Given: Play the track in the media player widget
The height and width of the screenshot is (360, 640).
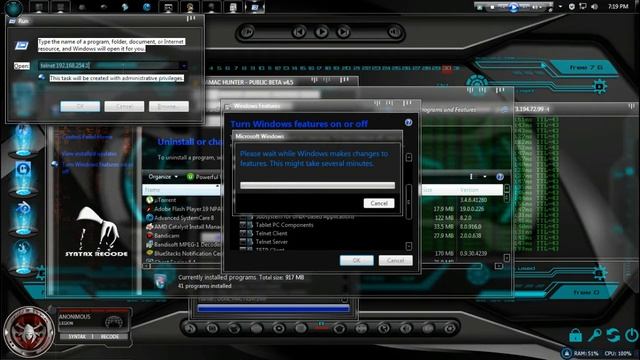Looking at the screenshot, I should coord(321,31).
